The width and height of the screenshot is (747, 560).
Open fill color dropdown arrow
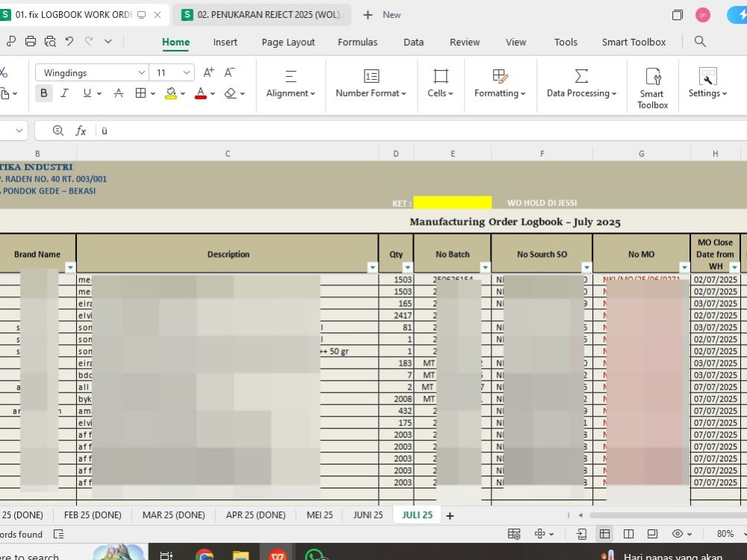point(183,93)
